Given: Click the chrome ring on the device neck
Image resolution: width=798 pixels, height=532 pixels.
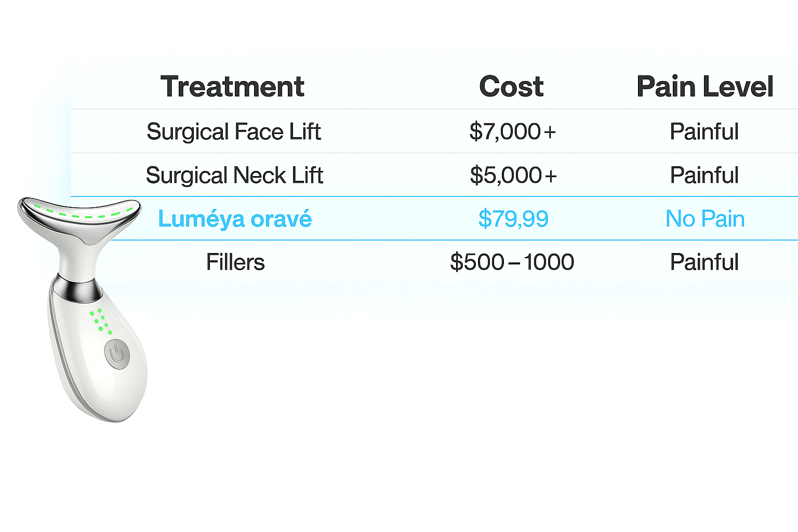Looking at the screenshot, I should [79, 289].
